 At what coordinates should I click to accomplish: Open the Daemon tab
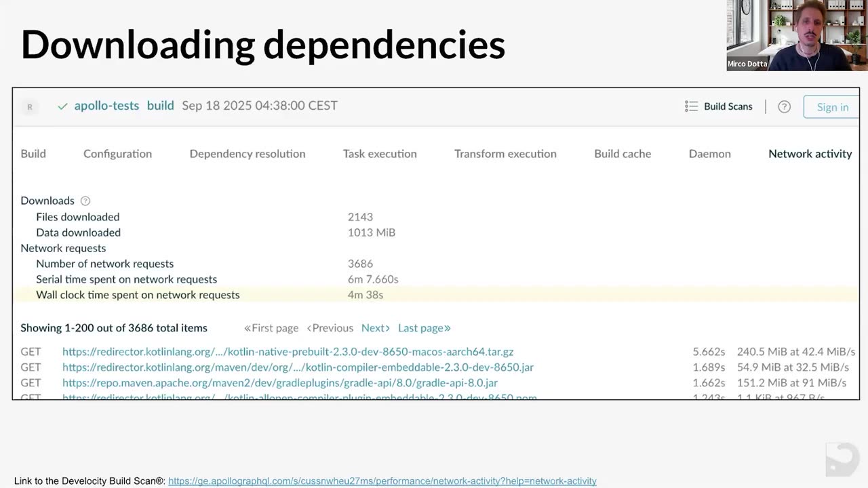[x=710, y=154]
